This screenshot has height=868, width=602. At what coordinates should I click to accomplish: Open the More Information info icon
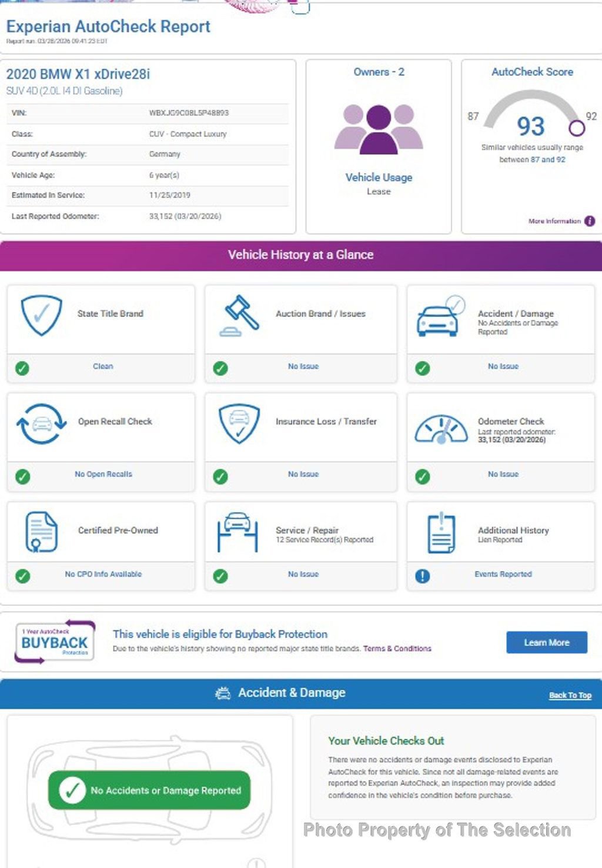[590, 221]
